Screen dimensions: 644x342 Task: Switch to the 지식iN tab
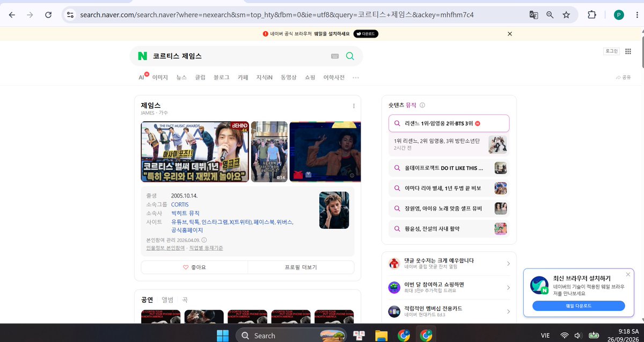tap(265, 77)
